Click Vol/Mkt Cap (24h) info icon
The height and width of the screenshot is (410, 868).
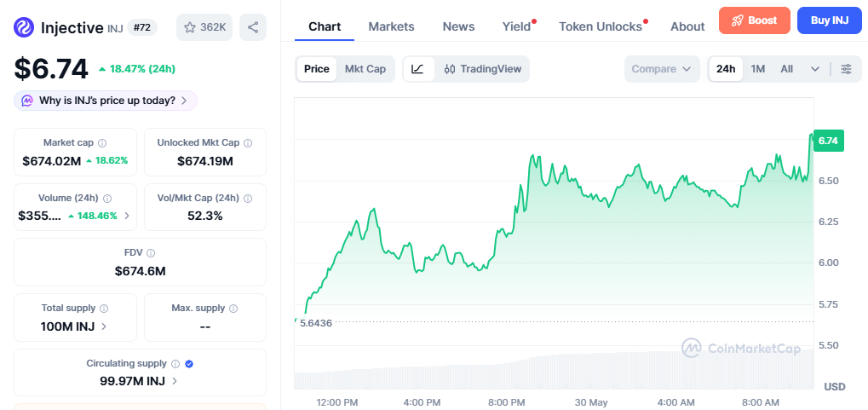point(248,199)
